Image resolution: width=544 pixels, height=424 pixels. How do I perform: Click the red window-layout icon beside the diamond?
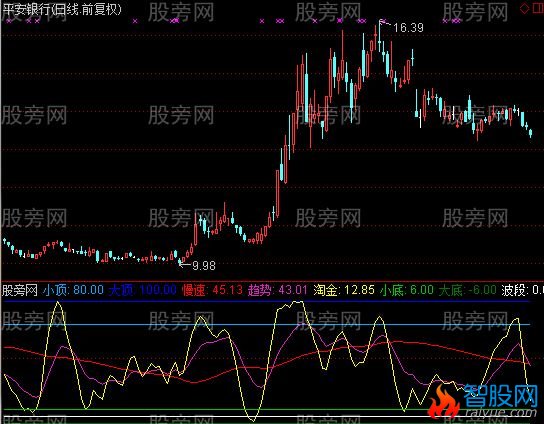point(538,8)
